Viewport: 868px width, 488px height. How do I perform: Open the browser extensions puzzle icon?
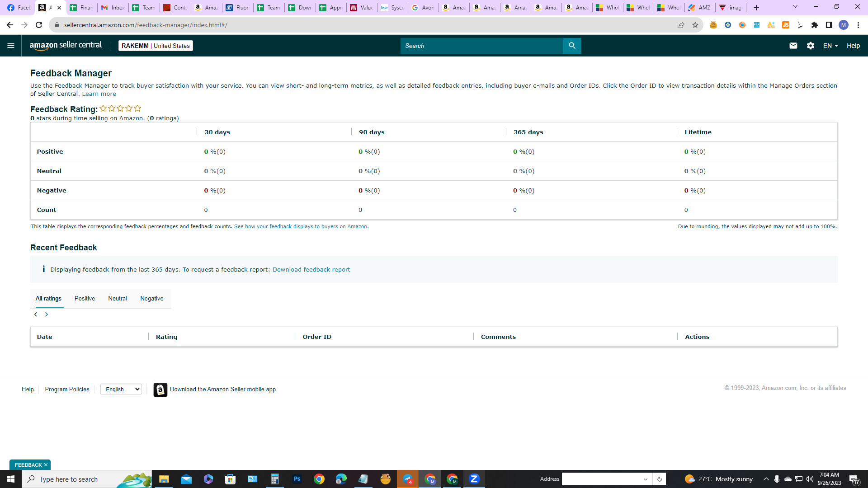tap(815, 25)
